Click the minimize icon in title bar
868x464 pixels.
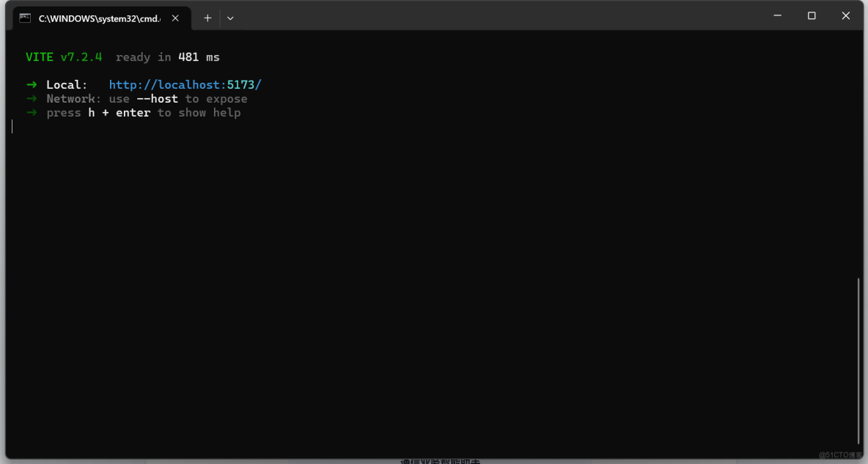(x=777, y=15)
